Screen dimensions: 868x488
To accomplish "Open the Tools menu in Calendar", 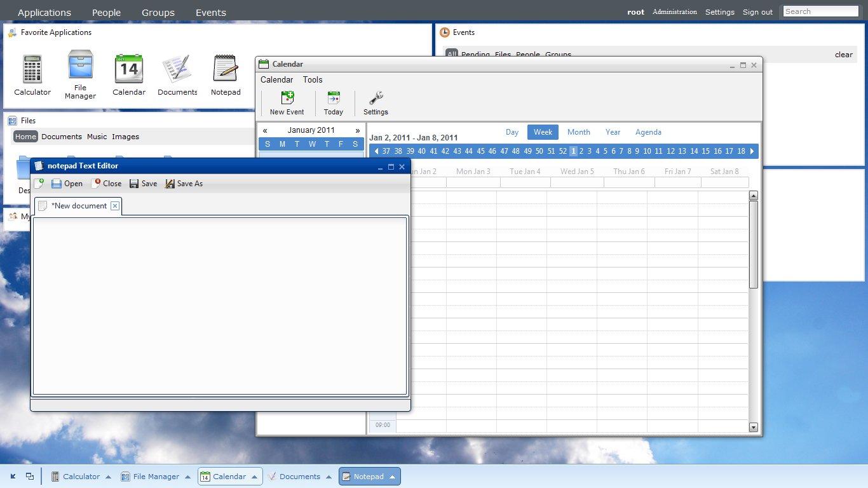I will point(313,80).
